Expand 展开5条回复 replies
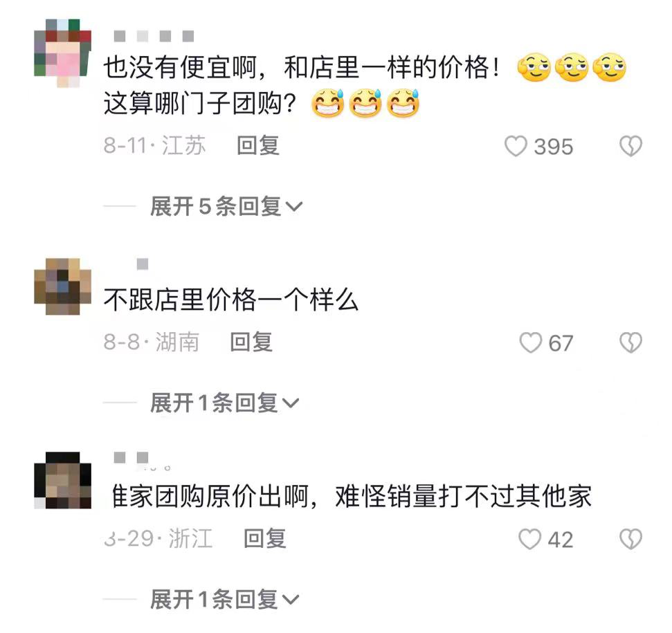The width and height of the screenshot is (672, 633). 226,206
